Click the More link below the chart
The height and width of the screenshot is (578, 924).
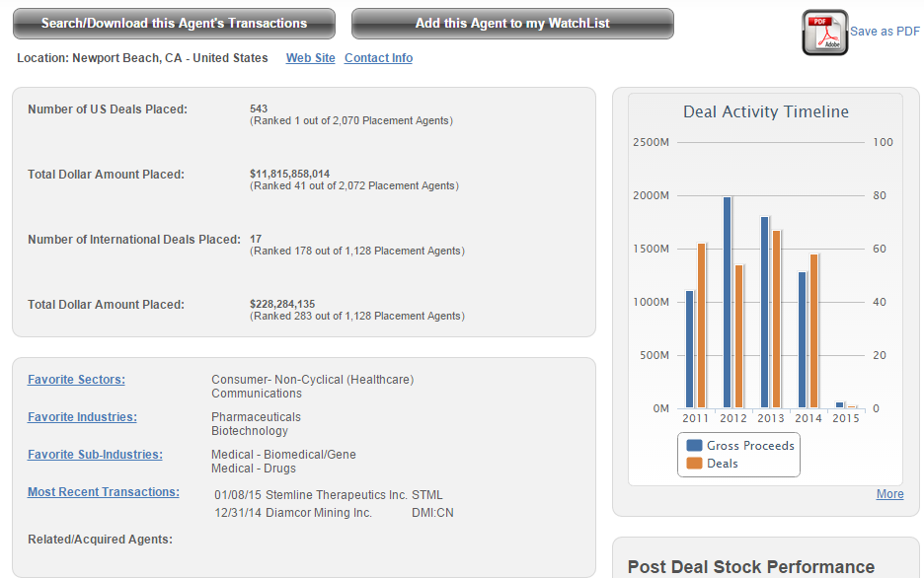click(x=889, y=494)
